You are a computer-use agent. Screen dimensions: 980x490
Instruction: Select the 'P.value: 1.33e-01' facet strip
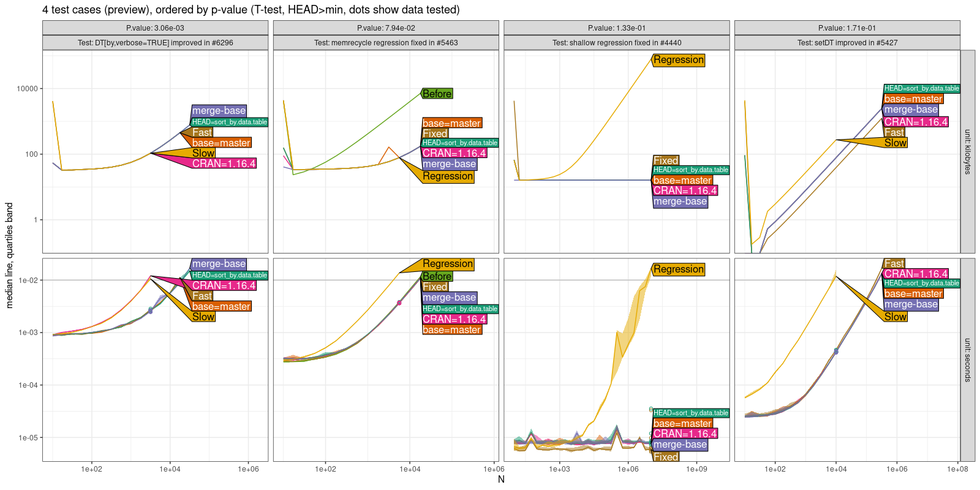tap(617, 28)
